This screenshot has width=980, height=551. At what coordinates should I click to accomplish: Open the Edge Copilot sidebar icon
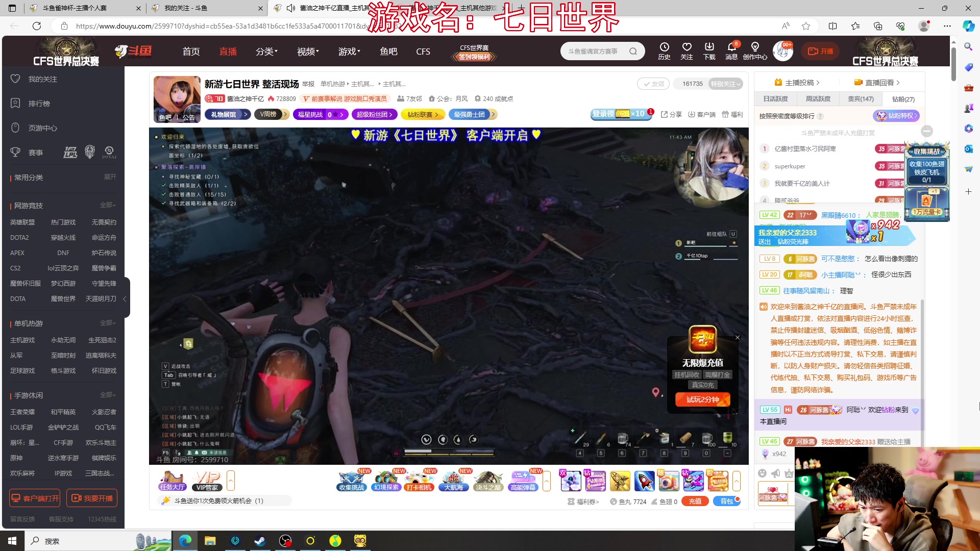968,26
